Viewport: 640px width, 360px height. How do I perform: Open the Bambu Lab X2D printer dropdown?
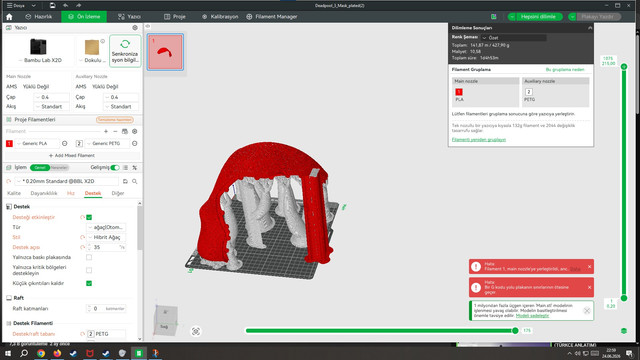point(39,60)
